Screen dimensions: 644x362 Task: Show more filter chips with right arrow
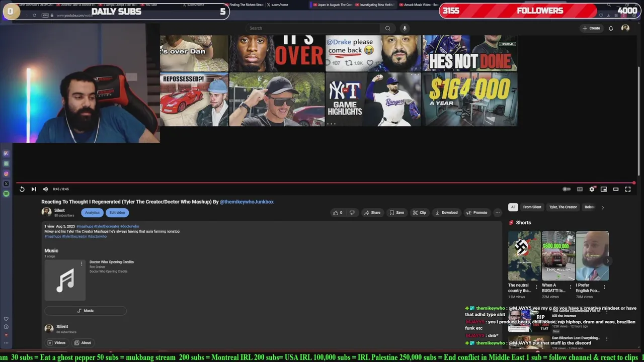point(603,207)
